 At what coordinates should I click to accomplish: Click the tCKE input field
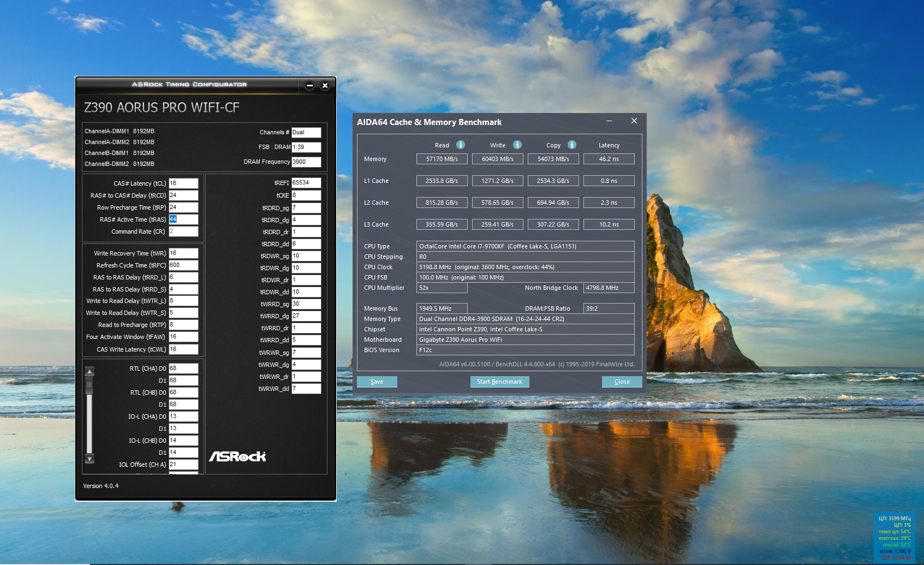coord(306,195)
